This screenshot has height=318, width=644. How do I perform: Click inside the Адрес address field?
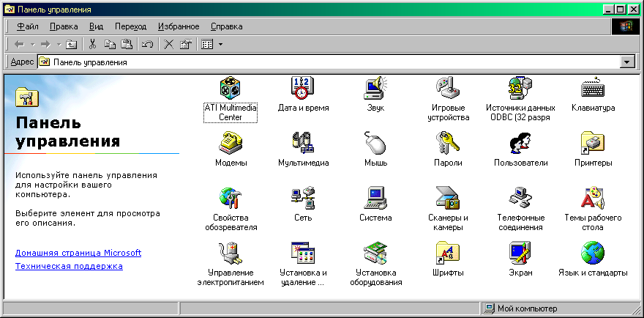pyautogui.click(x=329, y=62)
